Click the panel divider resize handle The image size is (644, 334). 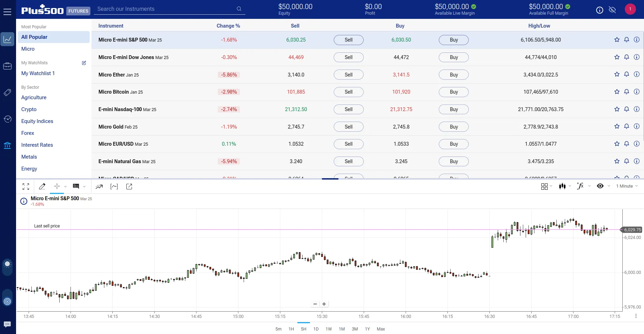[330, 179]
